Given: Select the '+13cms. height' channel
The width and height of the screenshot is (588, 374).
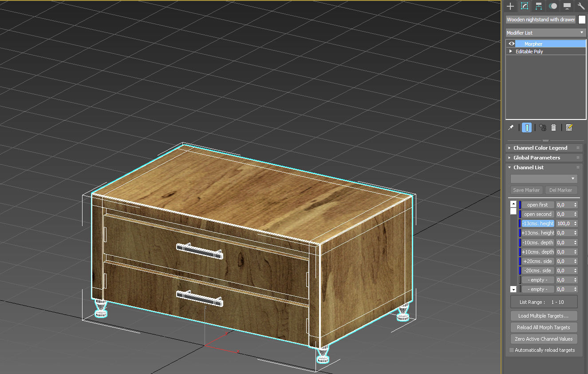Looking at the screenshot, I should tap(538, 233).
